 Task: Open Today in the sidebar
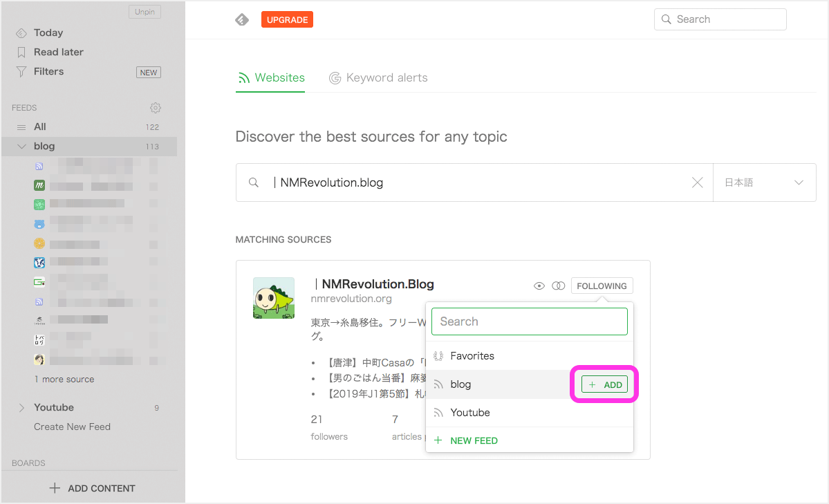[48, 32]
